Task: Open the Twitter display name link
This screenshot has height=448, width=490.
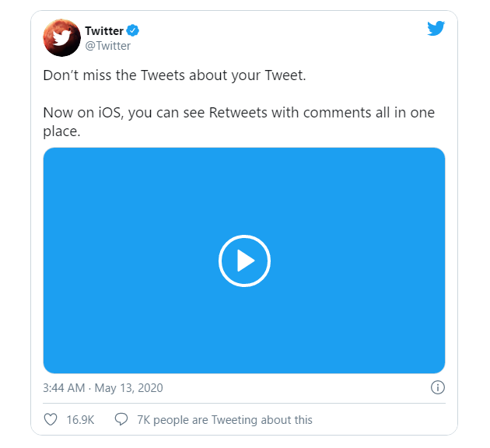Action: click(x=104, y=31)
